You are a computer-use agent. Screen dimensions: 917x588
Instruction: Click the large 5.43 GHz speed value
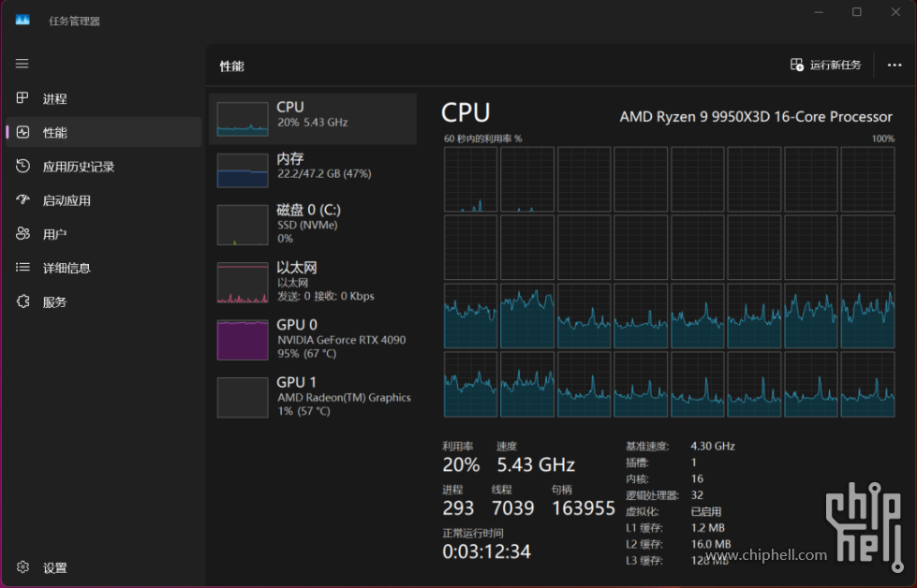coord(536,464)
